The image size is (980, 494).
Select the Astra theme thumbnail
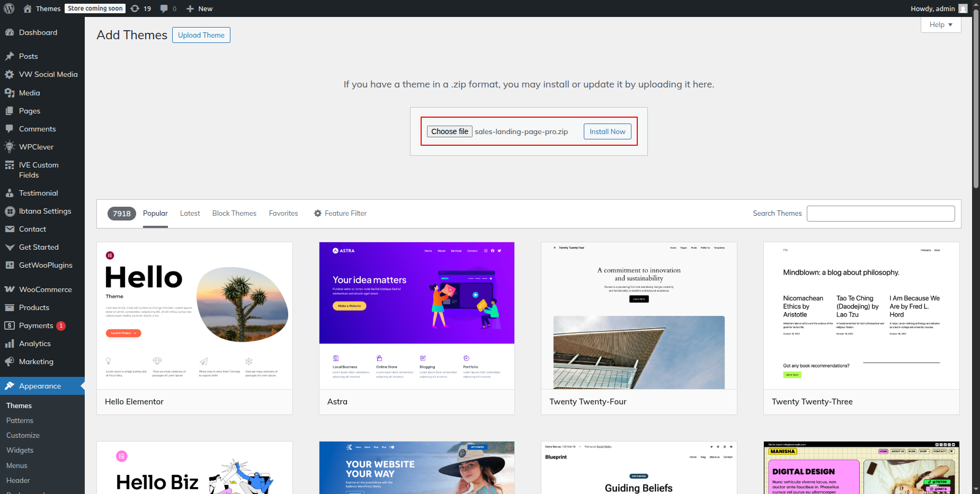pos(416,315)
